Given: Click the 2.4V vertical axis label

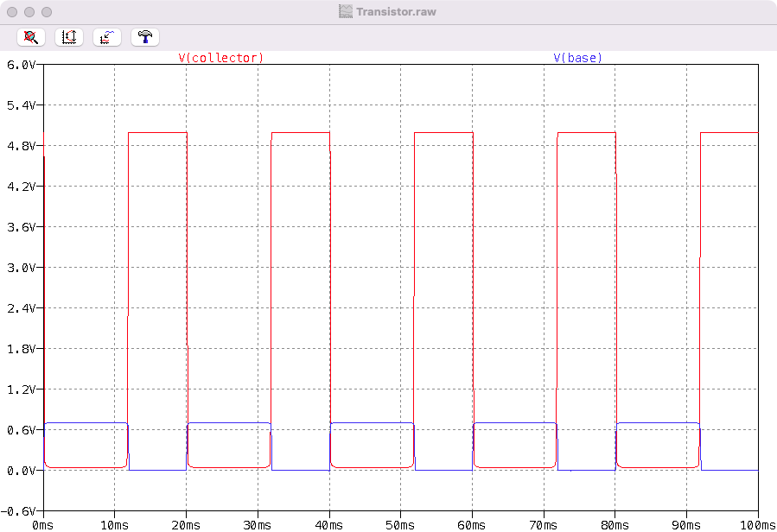Looking at the screenshot, I should (x=21, y=308).
